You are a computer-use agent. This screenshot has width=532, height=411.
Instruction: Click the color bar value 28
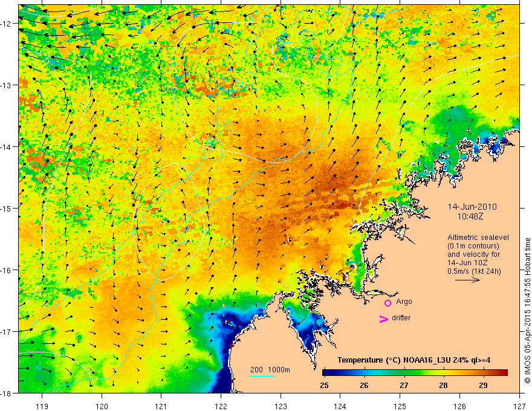(x=444, y=385)
